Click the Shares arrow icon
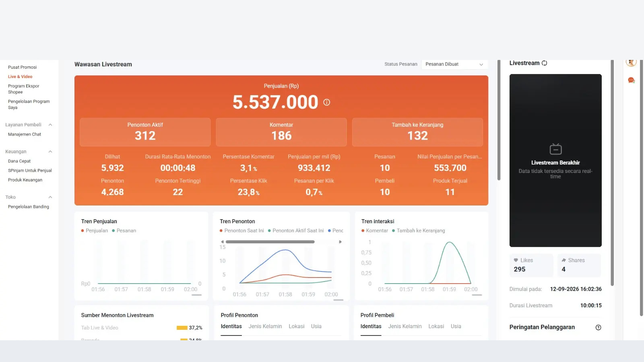This screenshot has width=644, height=362. point(564,260)
